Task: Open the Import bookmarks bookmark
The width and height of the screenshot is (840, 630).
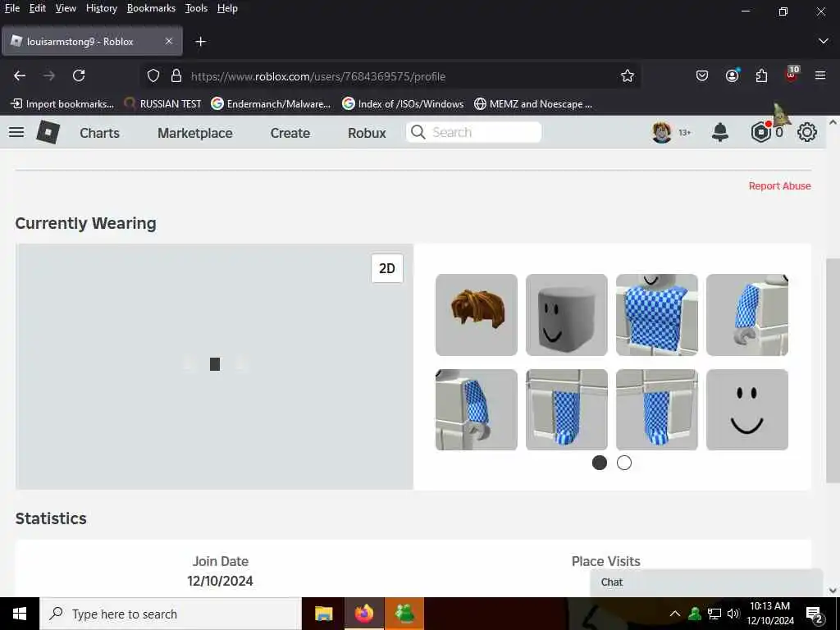Action: [x=62, y=104]
